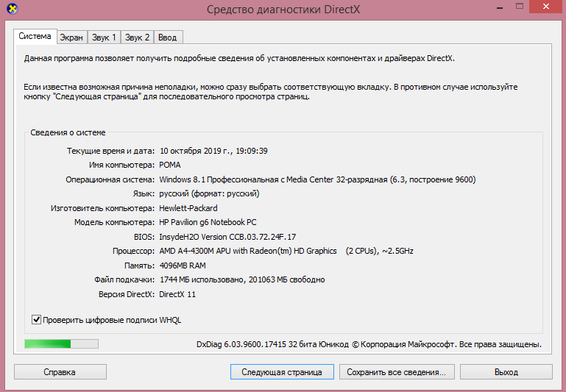Switch to the Ввод tab
566x392 pixels.
(168, 38)
